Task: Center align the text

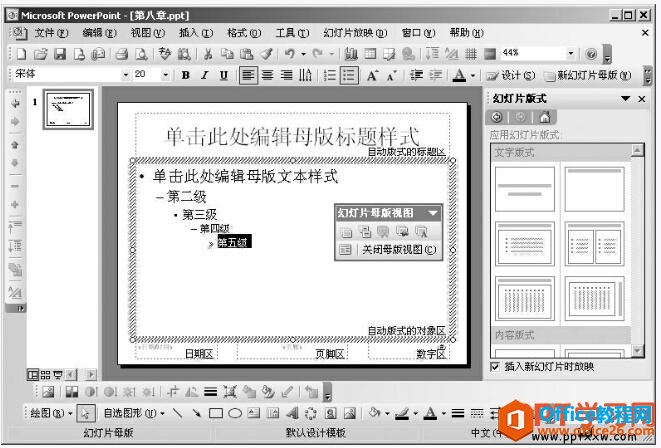Action: coord(267,75)
